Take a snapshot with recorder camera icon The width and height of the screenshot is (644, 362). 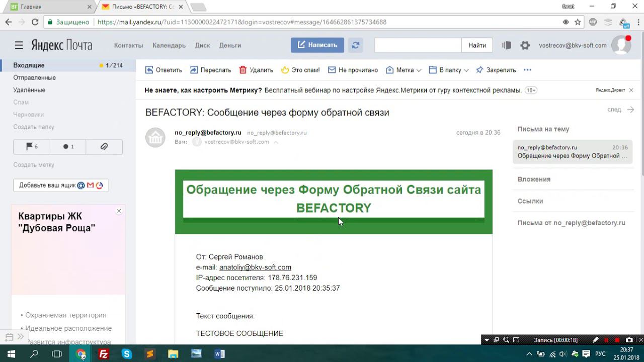tap(629, 340)
